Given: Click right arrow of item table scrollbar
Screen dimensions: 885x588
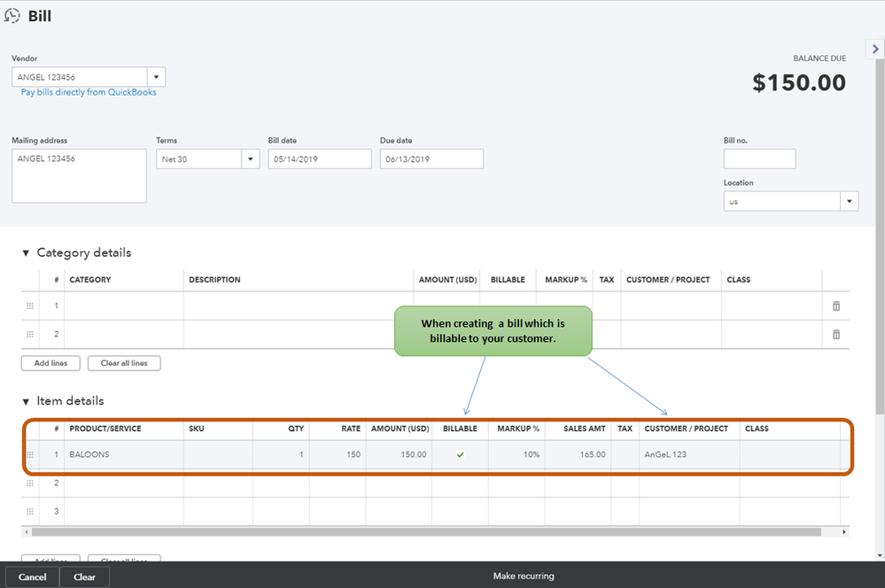Looking at the screenshot, I should coord(844,532).
